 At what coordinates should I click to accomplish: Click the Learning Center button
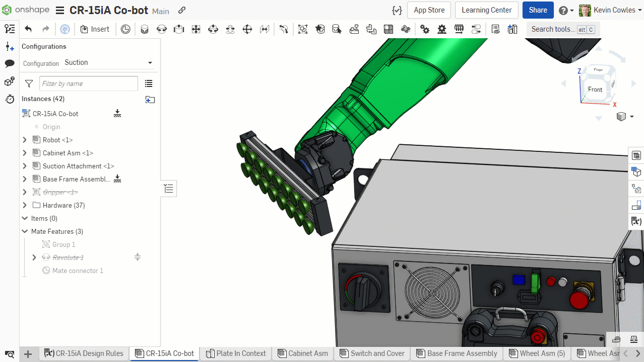coord(487,10)
